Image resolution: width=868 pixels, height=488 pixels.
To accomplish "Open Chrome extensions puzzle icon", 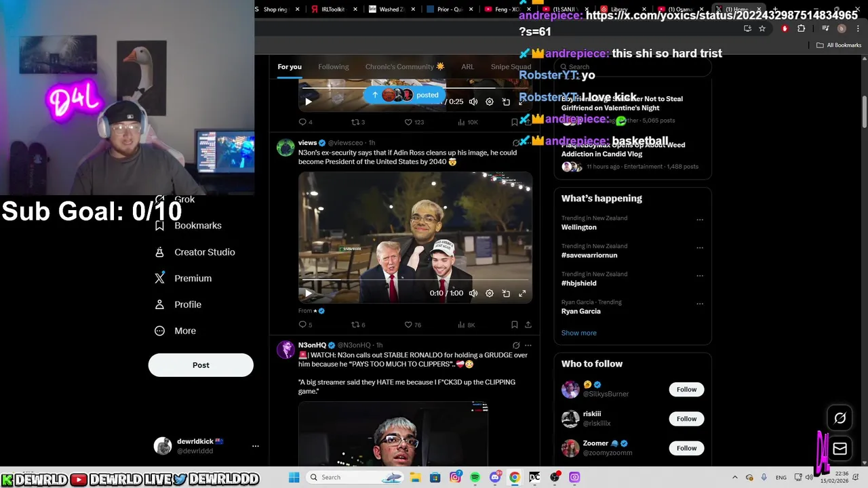I will pos(801,28).
